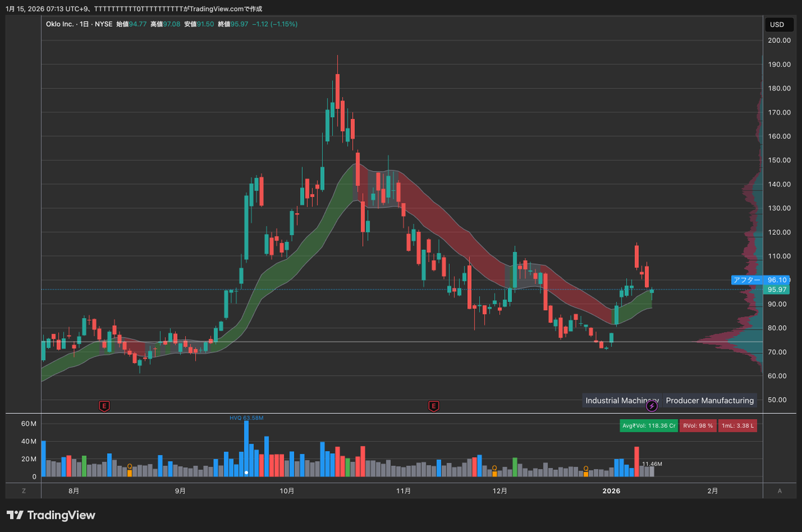The width and height of the screenshot is (802, 532).
Task: Click the 11月 time axis label
Action: [403, 491]
